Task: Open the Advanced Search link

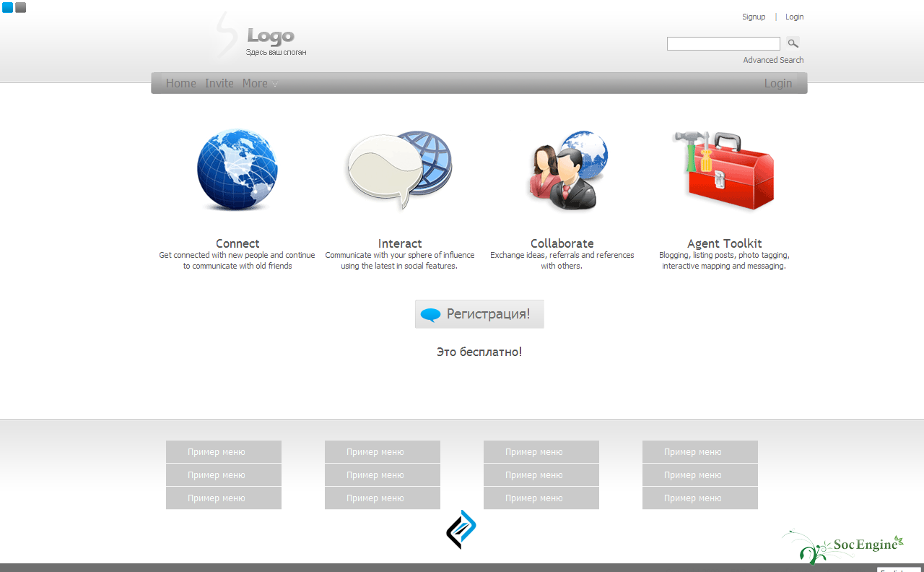Action: pyautogui.click(x=773, y=60)
